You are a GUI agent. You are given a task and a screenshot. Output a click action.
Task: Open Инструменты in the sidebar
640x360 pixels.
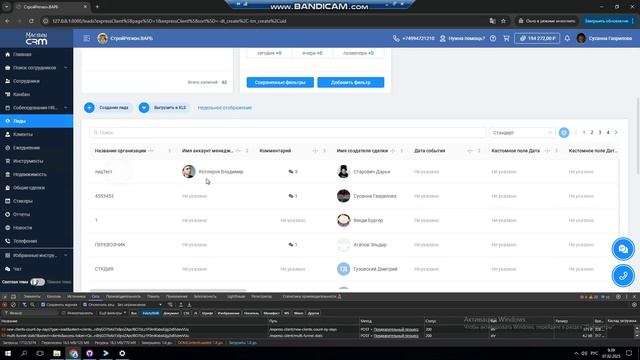[x=28, y=161]
